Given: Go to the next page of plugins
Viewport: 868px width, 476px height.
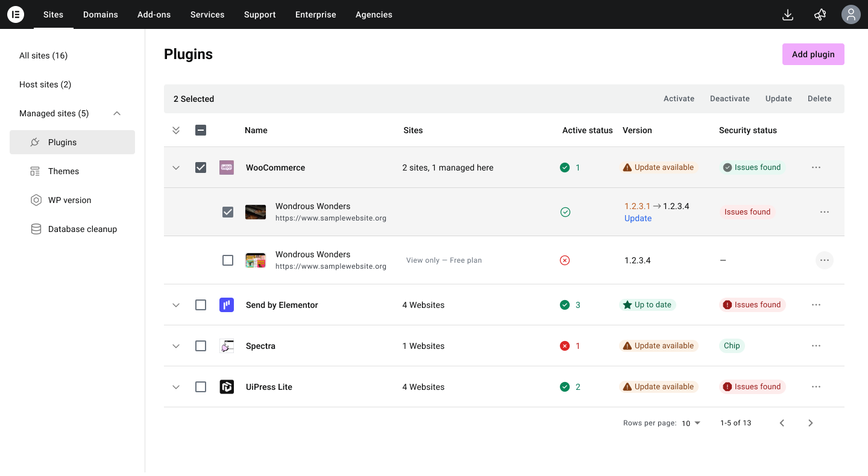Looking at the screenshot, I should [x=811, y=423].
